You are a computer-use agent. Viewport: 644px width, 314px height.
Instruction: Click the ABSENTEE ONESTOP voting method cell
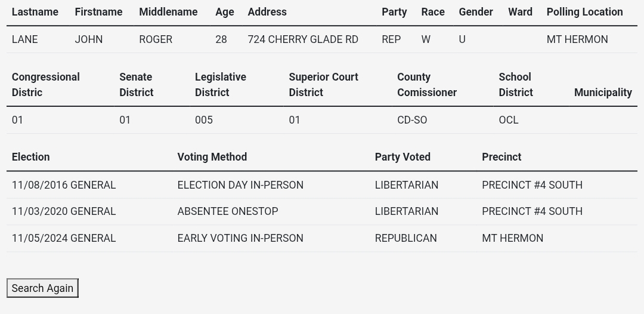[x=228, y=211]
